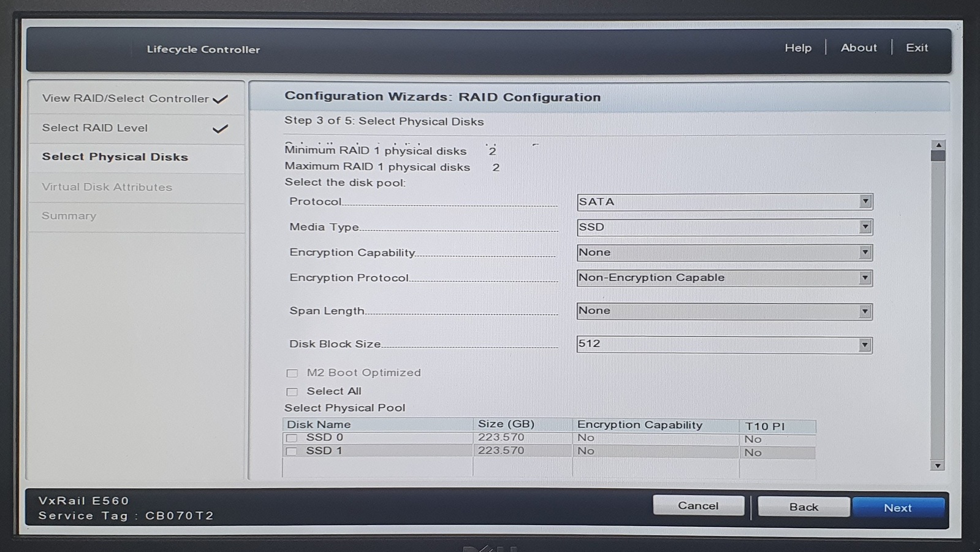This screenshot has width=980, height=552.
Task: Check the Select All checkbox
Action: click(x=292, y=391)
